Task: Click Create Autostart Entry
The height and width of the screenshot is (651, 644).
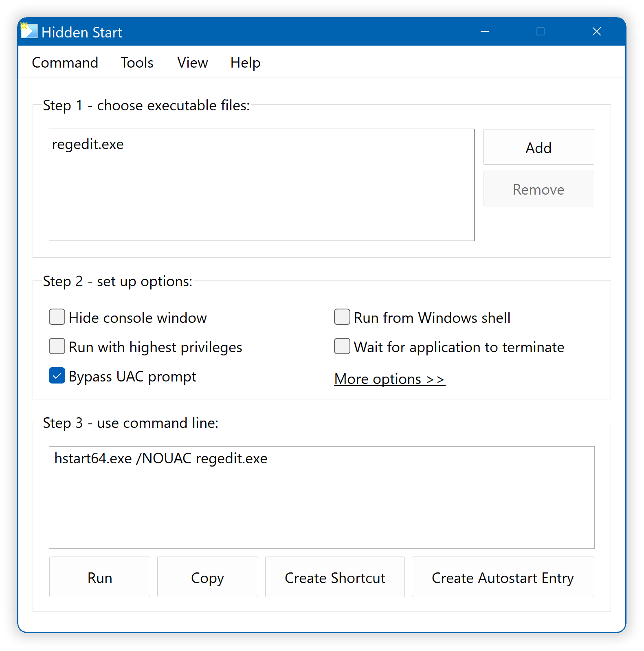Action: pos(503,577)
